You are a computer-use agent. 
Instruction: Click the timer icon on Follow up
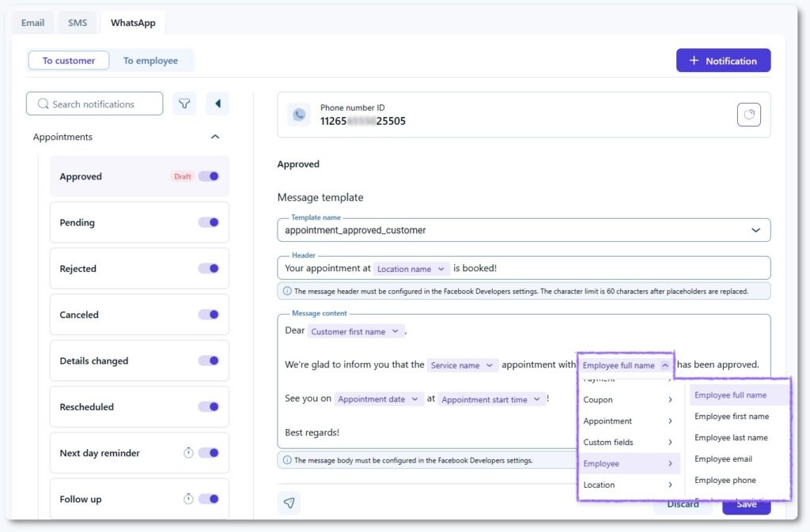[x=188, y=499]
